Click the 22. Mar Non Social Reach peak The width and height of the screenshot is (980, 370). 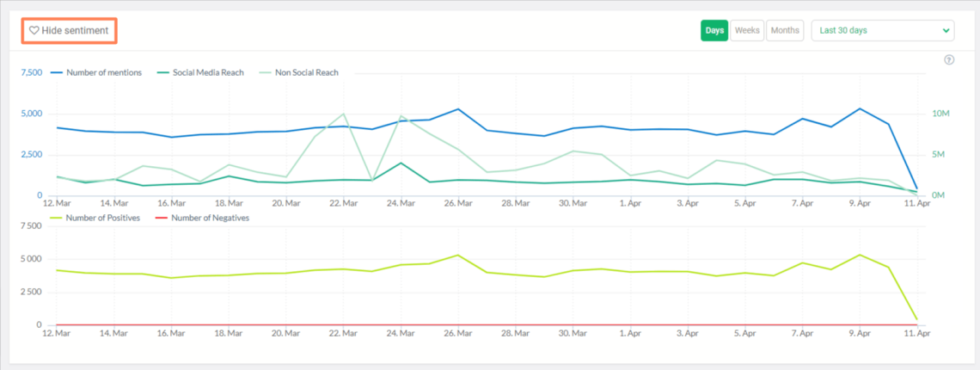tap(343, 114)
